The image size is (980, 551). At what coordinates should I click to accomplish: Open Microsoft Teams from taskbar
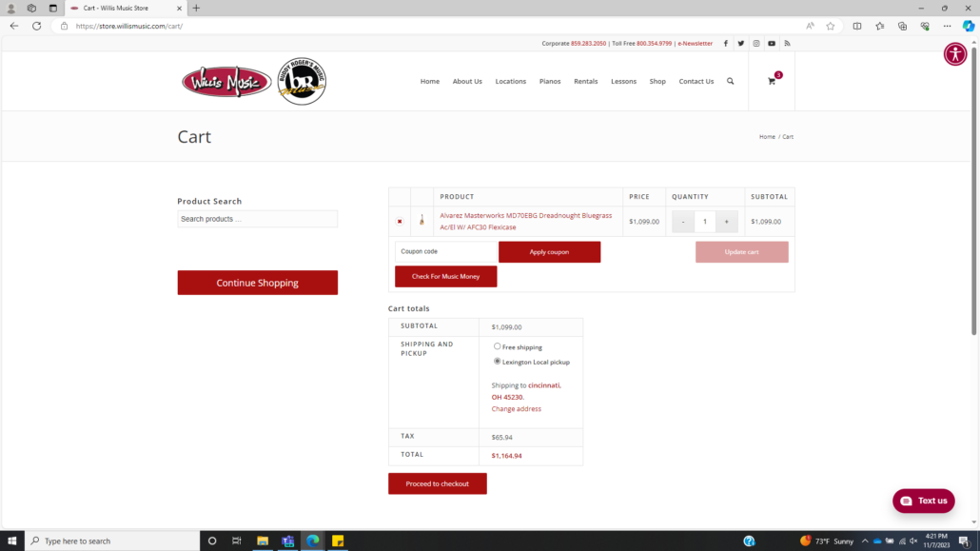tap(287, 541)
